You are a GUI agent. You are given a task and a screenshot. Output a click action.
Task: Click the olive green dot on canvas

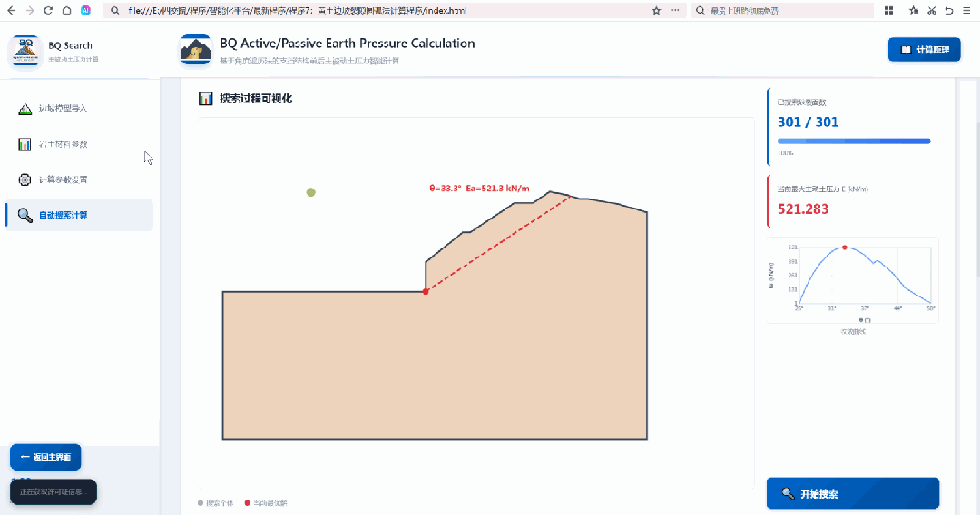click(310, 192)
